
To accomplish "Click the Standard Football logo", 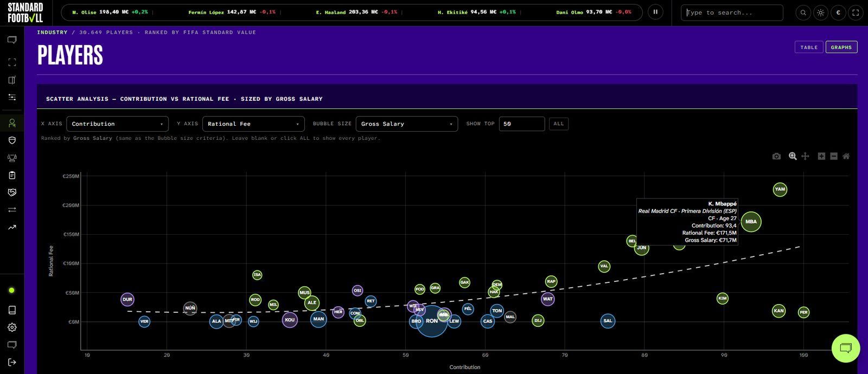I will coord(25,12).
